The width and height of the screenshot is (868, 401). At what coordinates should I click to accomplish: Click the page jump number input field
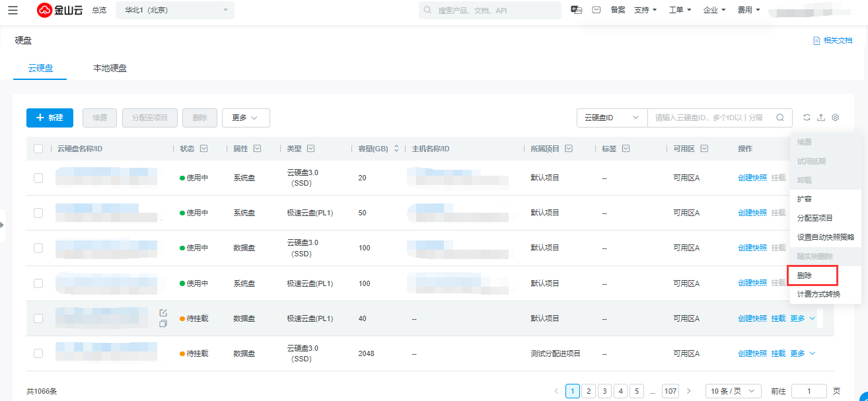(x=809, y=391)
